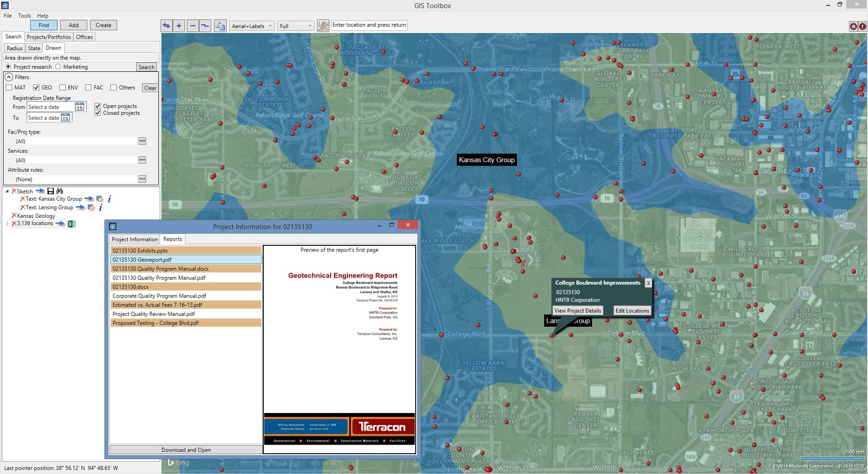Click red X beside Text: Kansas City Group

point(23,199)
